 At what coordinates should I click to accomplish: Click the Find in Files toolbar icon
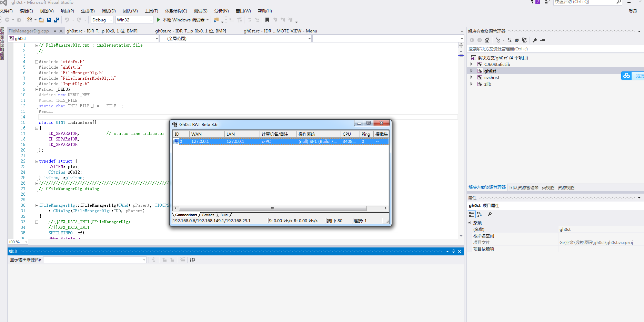point(216,20)
